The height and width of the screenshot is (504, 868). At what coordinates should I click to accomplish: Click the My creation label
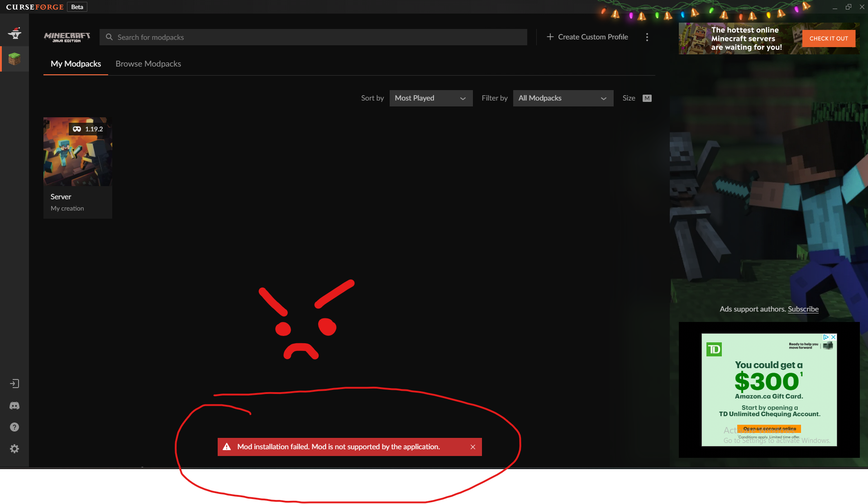click(67, 208)
